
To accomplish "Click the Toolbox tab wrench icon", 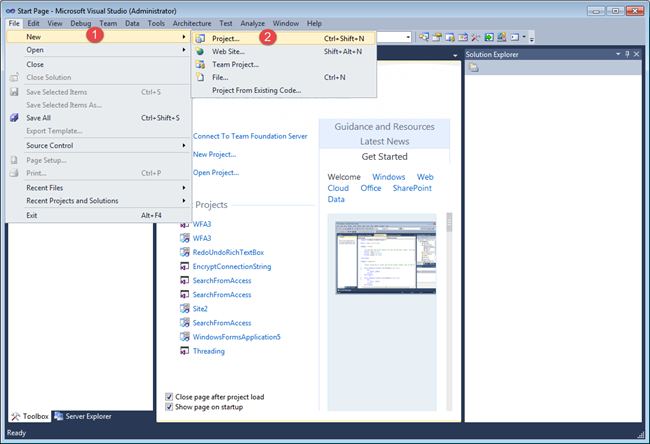I will pyautogui.click(x=16, y=416).
